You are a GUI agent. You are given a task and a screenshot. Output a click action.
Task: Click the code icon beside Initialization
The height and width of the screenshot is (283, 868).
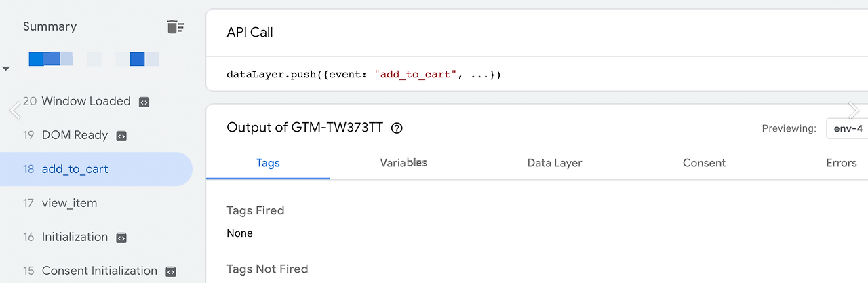click(x=121, y=238)
